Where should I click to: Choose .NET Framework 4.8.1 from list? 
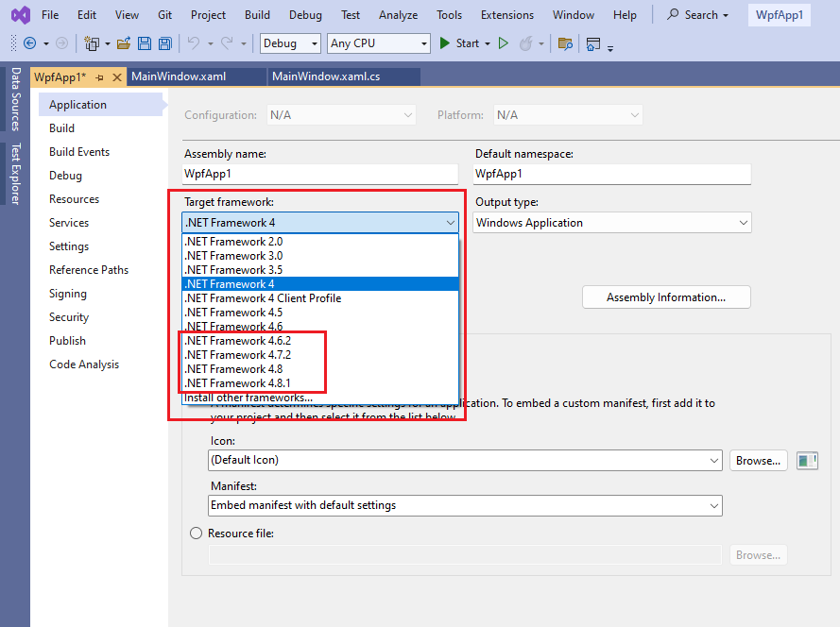320,383
